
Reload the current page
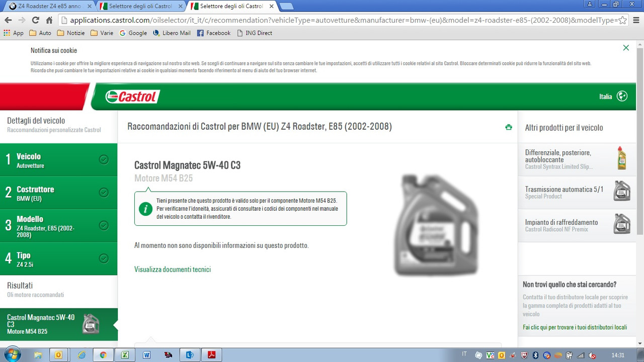point(35,20)
